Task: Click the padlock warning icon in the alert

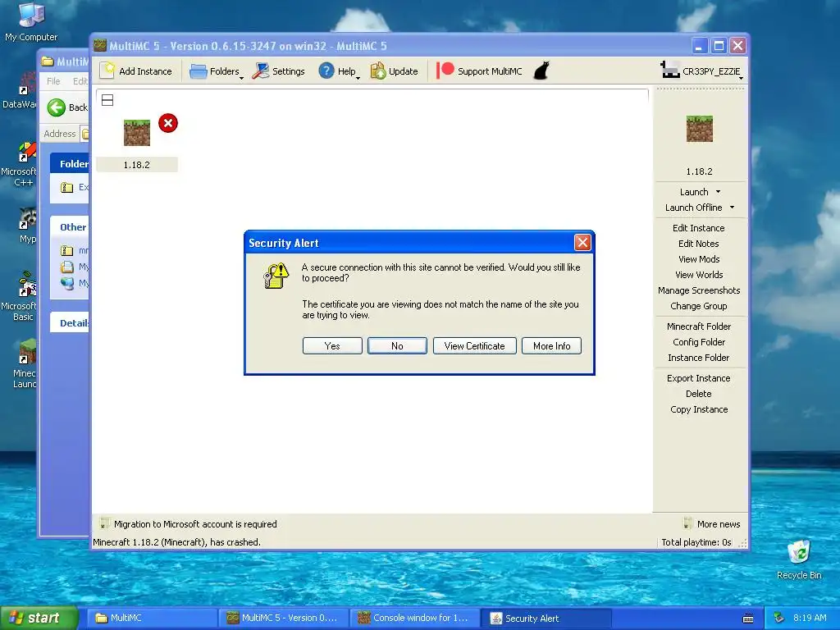Action: click(276, 276)
